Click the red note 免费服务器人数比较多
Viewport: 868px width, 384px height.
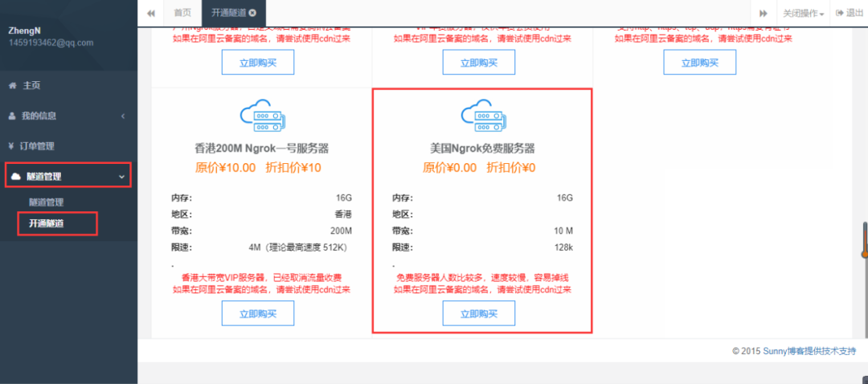483,278
